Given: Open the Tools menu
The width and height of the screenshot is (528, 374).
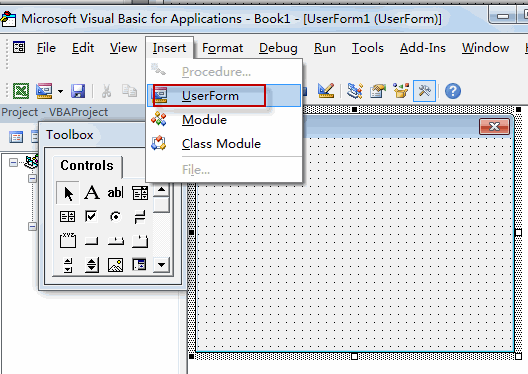Looking at the screenshot, I should click(x=368, y=48).
